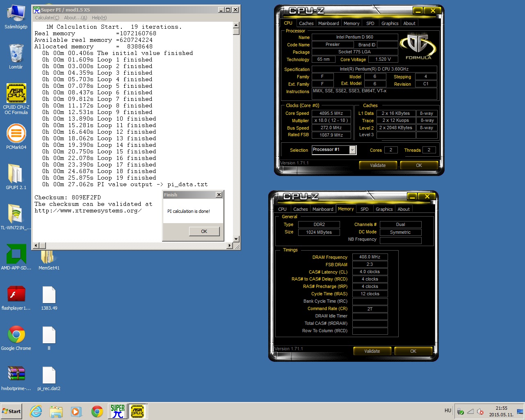Open Internet Explorer from taskbar

tap(36, 411)
